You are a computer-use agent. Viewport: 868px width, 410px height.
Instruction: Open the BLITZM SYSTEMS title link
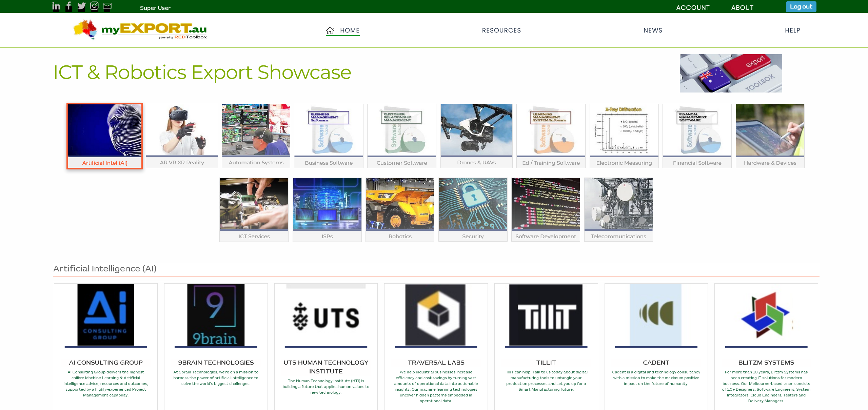coord(766,363)
